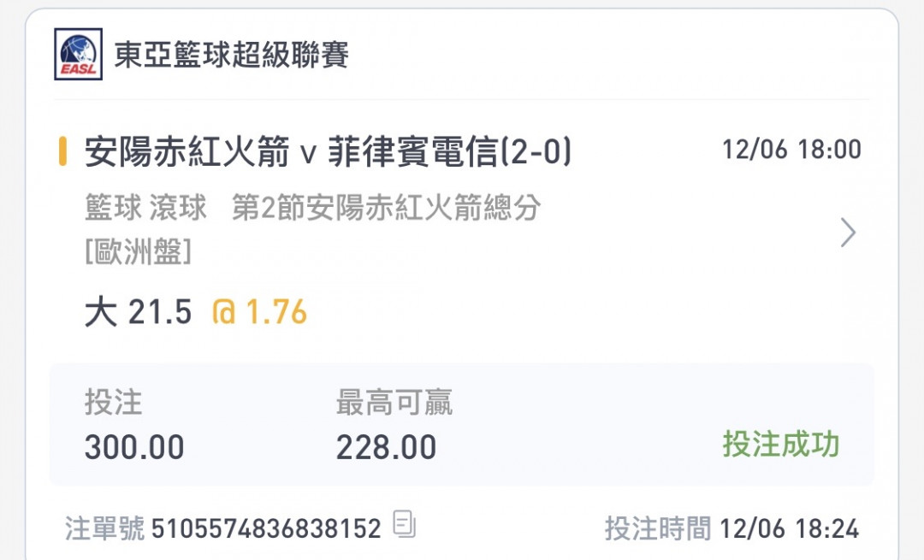Select the odds value @1.76
924x560 pixels.
point(260,311)
